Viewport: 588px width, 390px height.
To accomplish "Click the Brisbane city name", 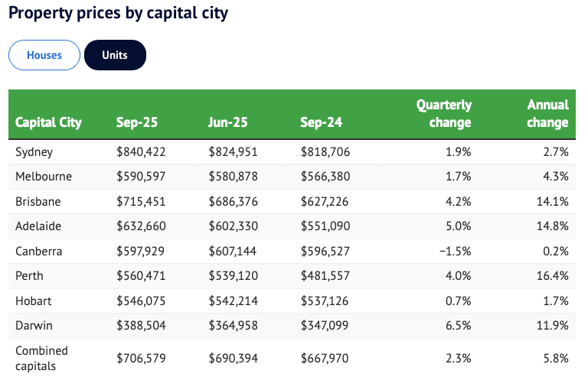I will [x=38, y=202].
